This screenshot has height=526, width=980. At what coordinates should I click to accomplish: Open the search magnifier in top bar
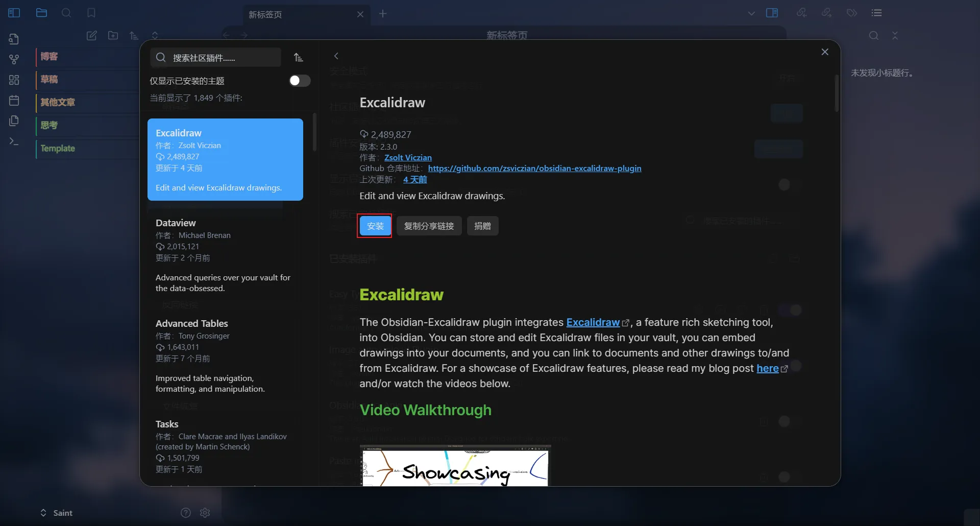66,13
